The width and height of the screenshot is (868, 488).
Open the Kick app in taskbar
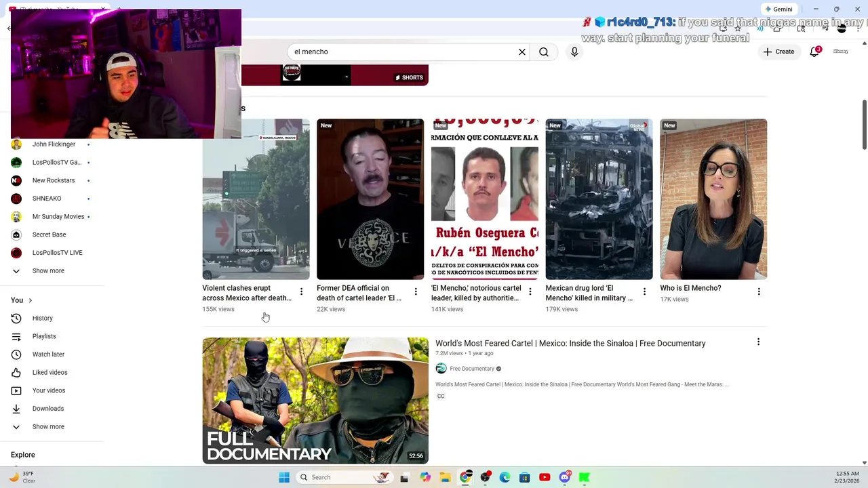click(x=585, y=477)
